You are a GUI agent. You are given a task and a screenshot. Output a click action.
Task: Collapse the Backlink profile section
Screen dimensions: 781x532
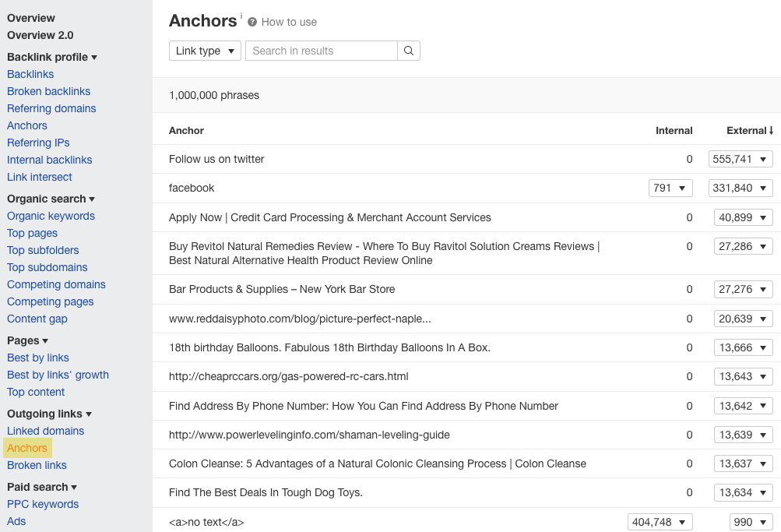(94, 57)
